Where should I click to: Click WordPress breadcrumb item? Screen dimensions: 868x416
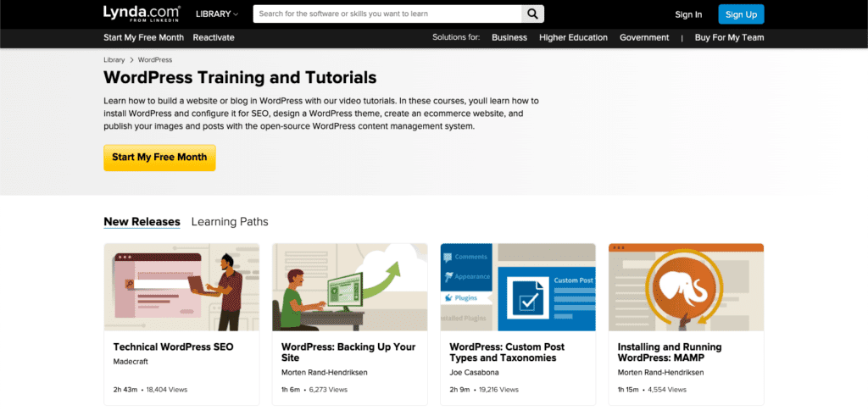(155, 60)
